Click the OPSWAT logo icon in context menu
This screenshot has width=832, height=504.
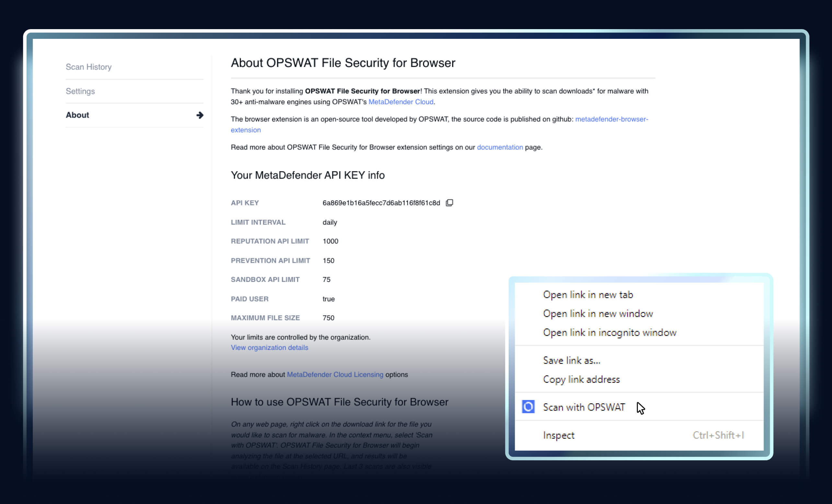click(x=528, y=407)
